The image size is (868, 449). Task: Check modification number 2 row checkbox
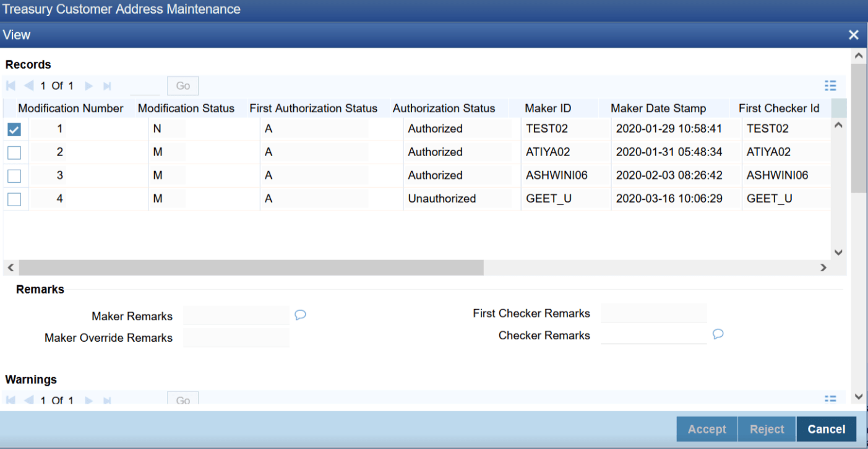(14, 152)
